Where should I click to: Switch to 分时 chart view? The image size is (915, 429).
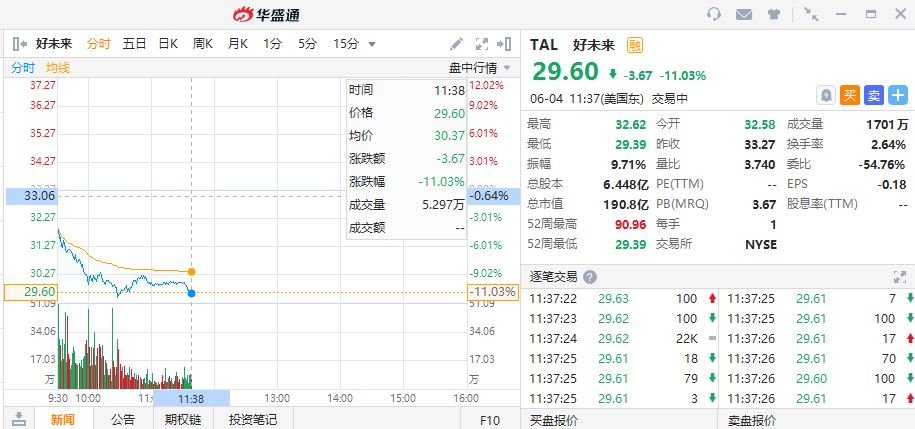pos(99,44)
